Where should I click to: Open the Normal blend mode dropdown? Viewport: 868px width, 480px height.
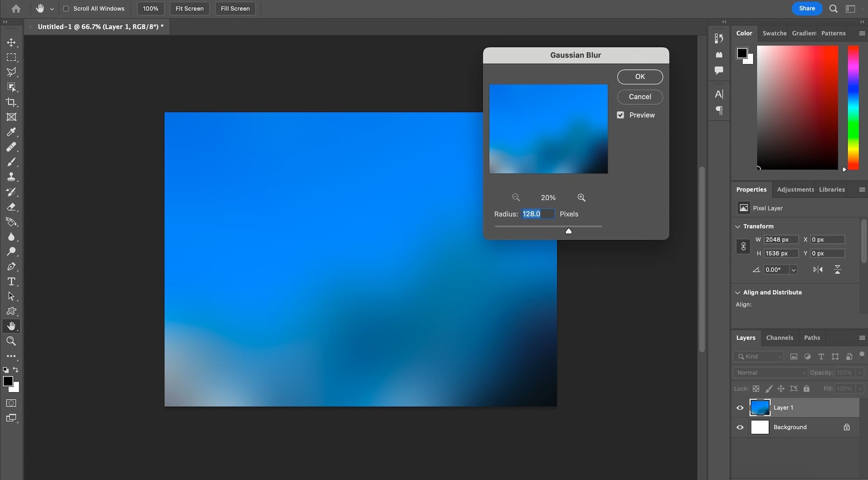point(770,372)
